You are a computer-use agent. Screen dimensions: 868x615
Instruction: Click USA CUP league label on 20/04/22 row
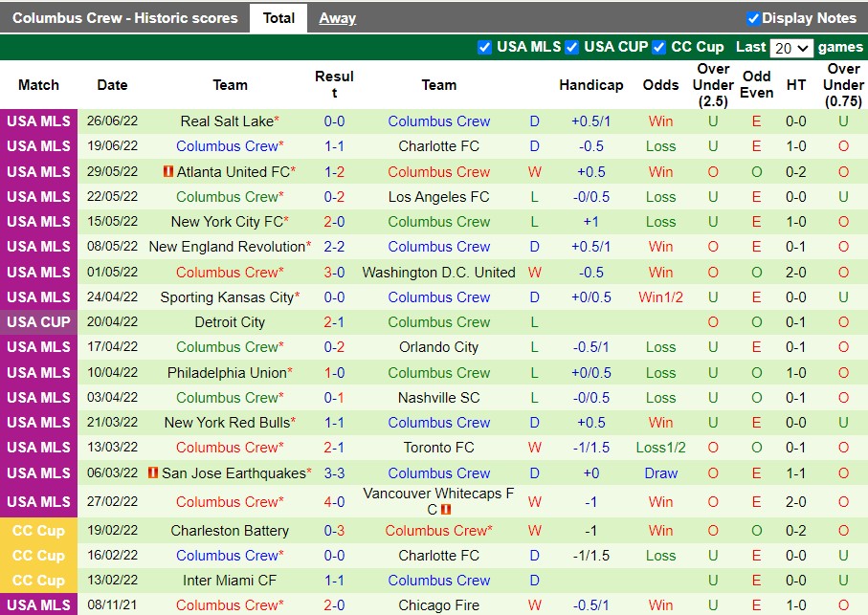[x=38, y=322]
